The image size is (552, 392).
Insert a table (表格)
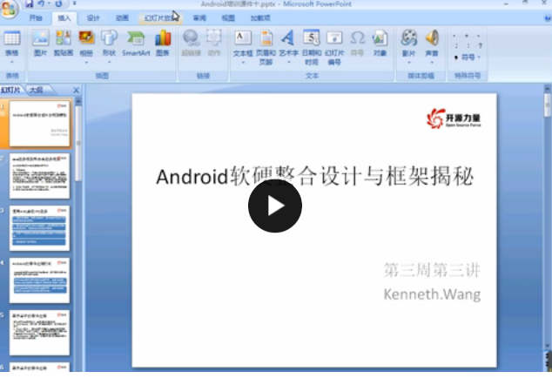12,43
